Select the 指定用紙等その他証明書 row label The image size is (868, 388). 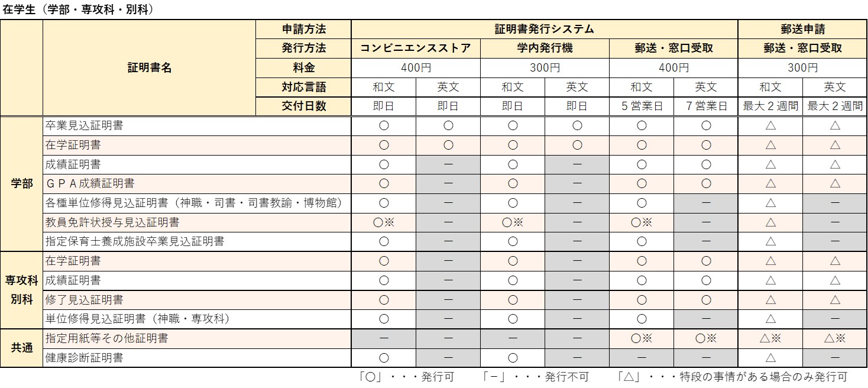tap(107, 338)
